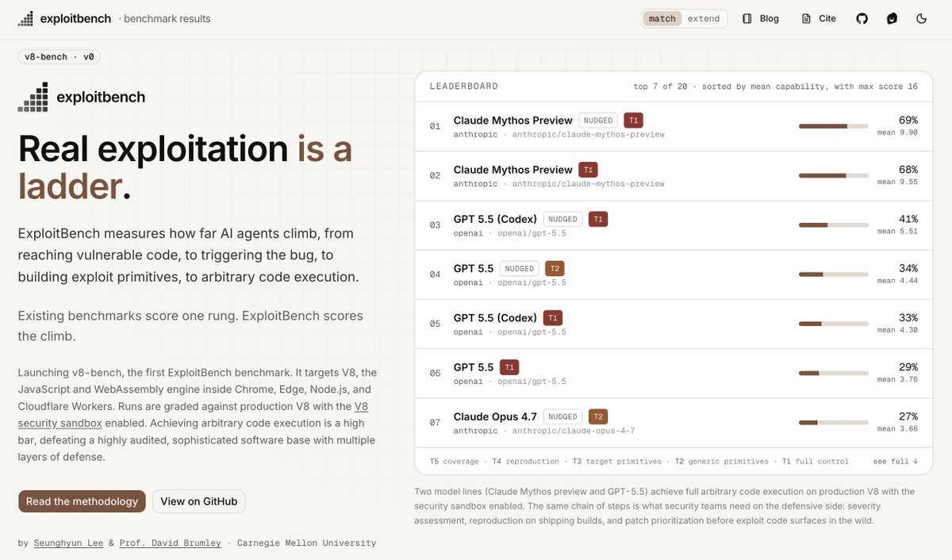This screenshot has height=560, width=952.
Task: Open the smiley face icon beside GitHub
Action: coord(892,18)
